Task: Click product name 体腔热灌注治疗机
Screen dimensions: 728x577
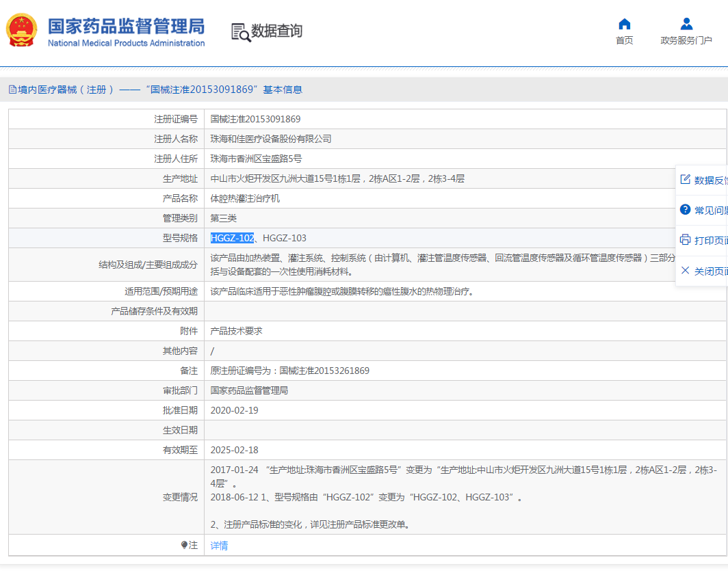Action: click(245, 198)
